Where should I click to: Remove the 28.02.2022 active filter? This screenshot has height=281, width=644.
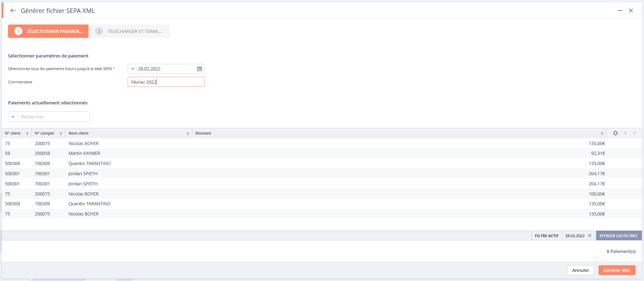tap(589, 235)
